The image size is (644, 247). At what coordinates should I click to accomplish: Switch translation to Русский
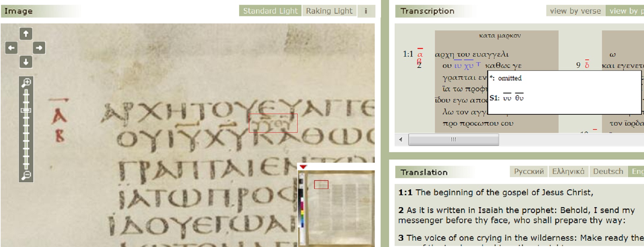click(x=528, y=171)
